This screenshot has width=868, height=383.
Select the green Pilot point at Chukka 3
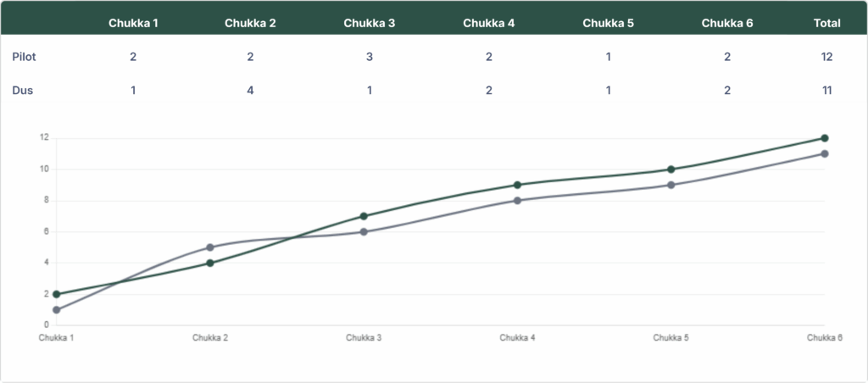coord(364,216)
